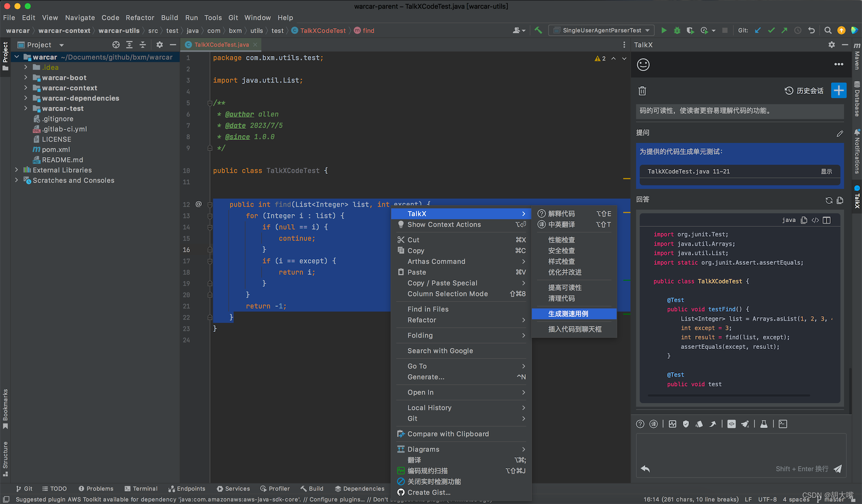
Task: Toggle the Notifications side tool window
Action: pos(857,151)
